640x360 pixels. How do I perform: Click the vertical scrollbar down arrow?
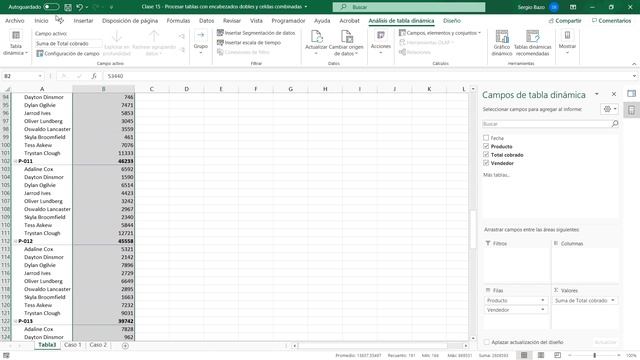click(x=473, y=338)
